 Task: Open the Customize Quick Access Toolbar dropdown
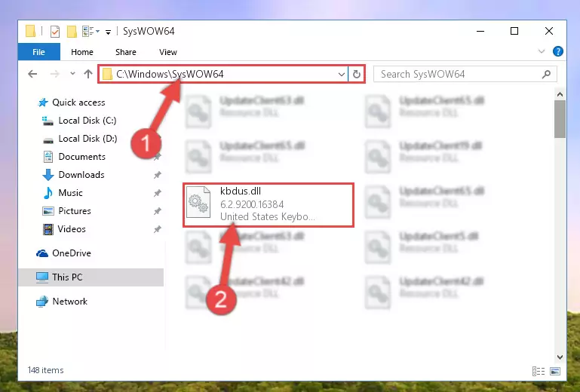click(108, 32)
